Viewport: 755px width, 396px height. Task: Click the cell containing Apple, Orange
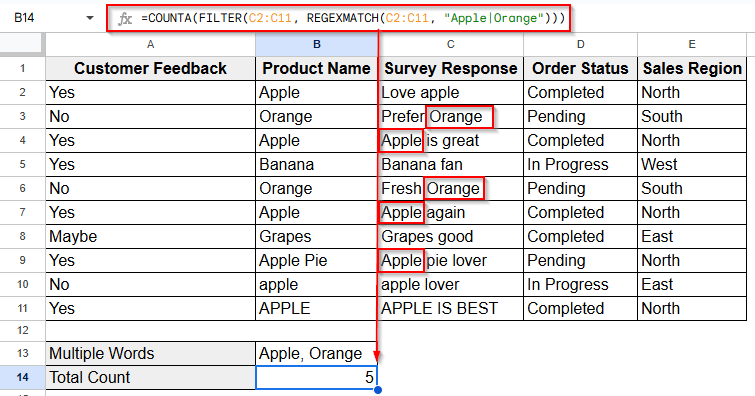click(x=317, y=354)
